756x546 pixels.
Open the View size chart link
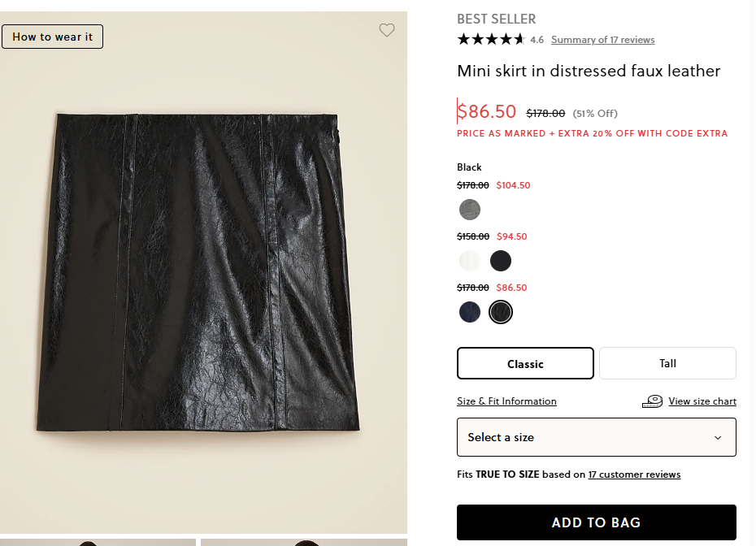click(702, 401)
